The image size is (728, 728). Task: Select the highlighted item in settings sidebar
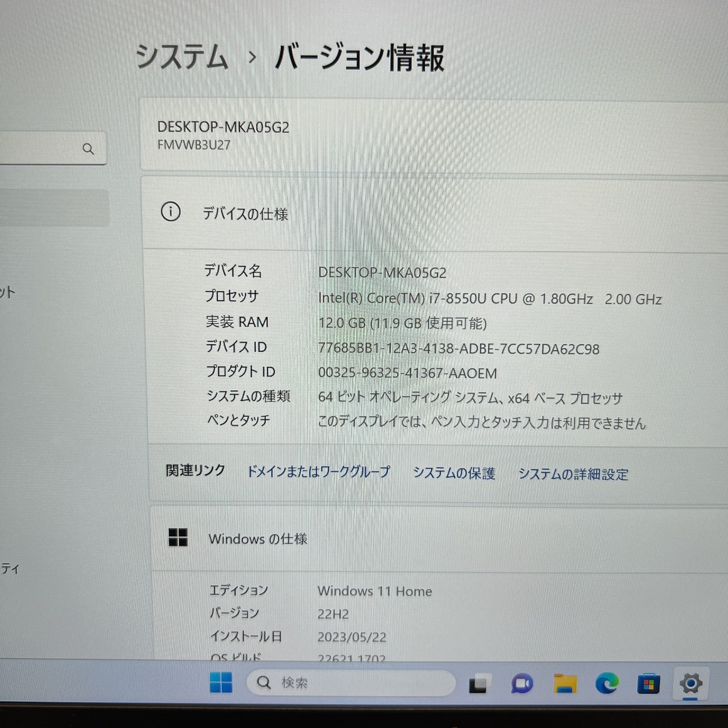55,208
